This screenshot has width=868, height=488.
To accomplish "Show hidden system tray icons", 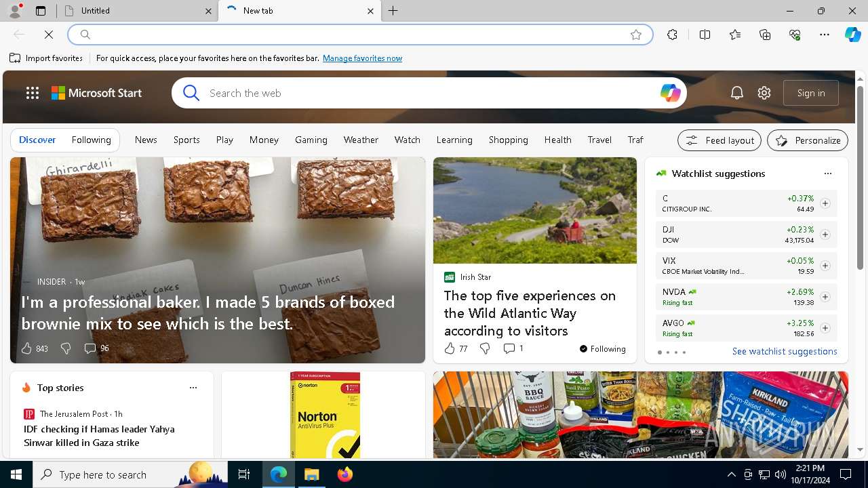I will (x=731, y=474).
